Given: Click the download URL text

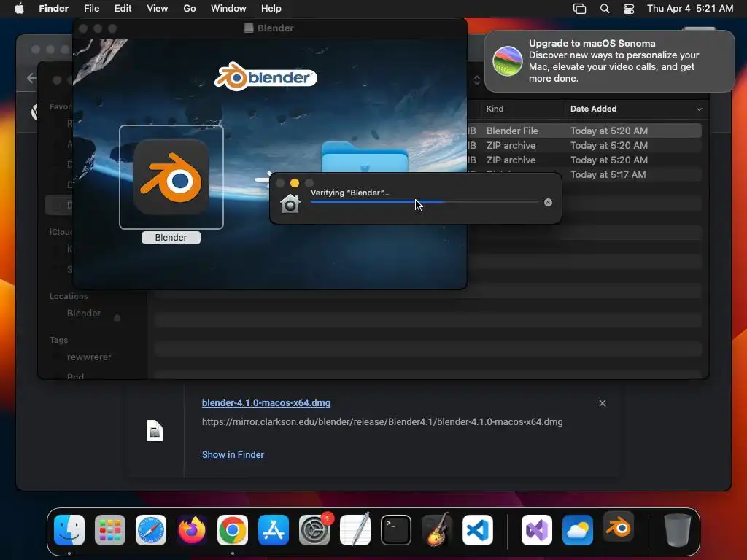Looking at the screenshot, I should [382, 422].
